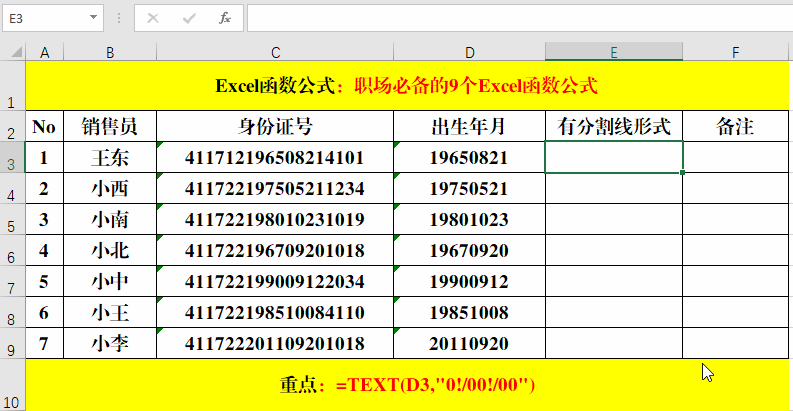Select the cell containing 小王
Viewport: 793px width, 411px height.
pos(110,312)
